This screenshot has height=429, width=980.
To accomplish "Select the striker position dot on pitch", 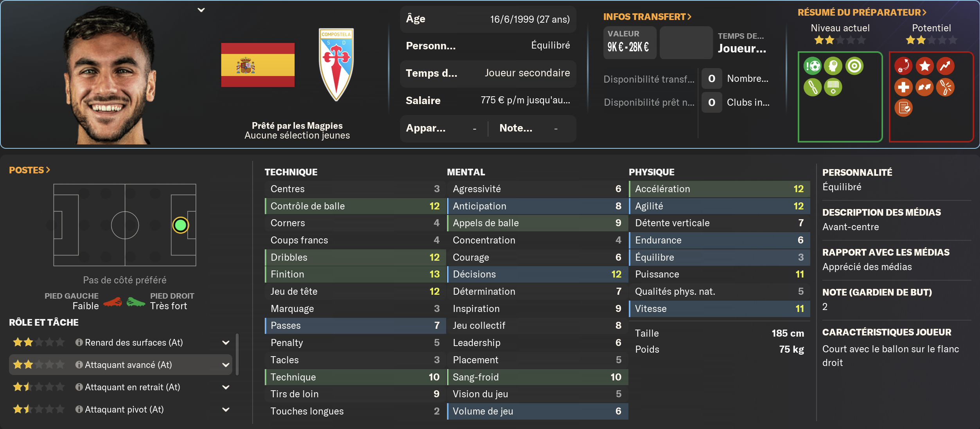I will (181, 225).
